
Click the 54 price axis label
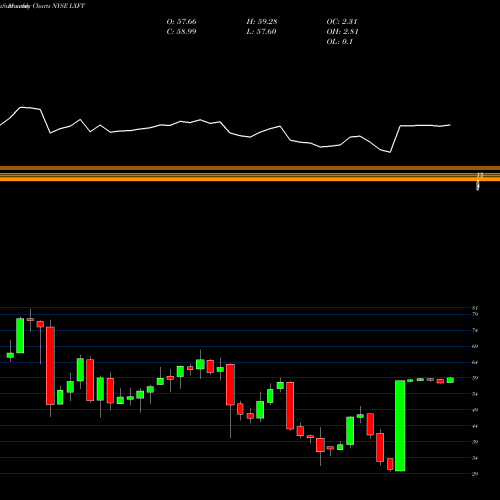point(475,394)
